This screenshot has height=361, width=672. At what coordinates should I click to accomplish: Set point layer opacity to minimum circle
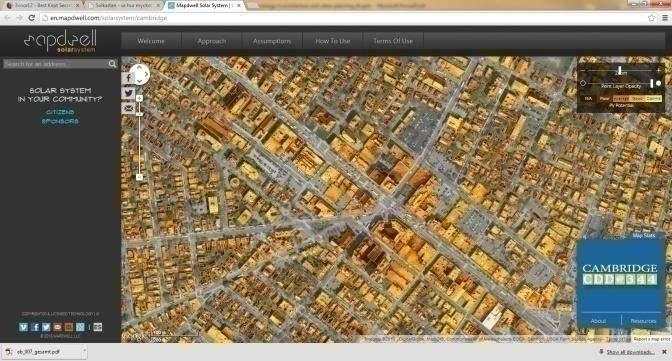coord(583,83)
